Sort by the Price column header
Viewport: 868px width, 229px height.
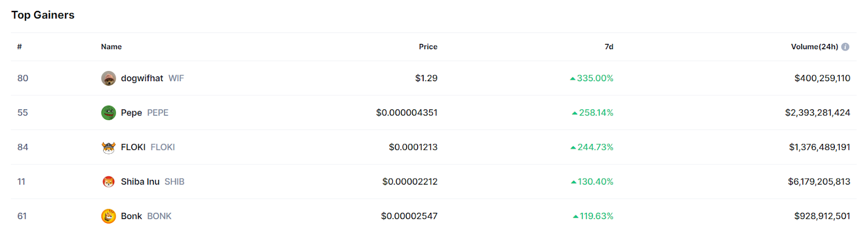click(x=428, y=47)
